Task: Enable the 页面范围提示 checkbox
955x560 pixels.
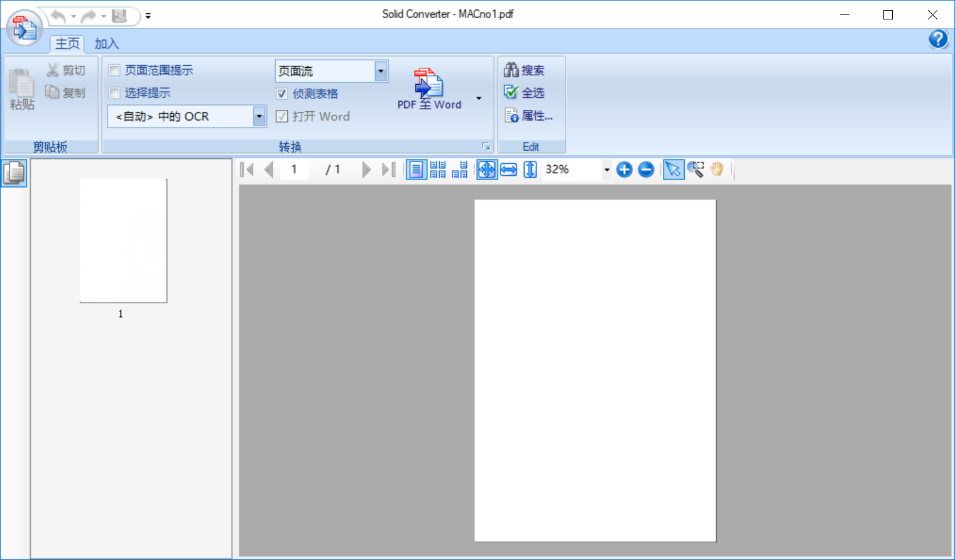Action: [x=114, y=70]
